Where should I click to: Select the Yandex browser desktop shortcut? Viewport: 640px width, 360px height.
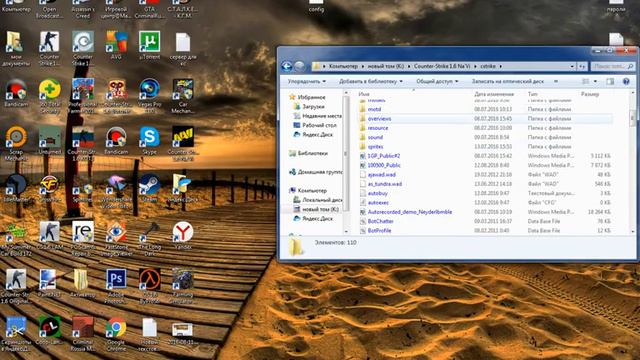[183, 236]
